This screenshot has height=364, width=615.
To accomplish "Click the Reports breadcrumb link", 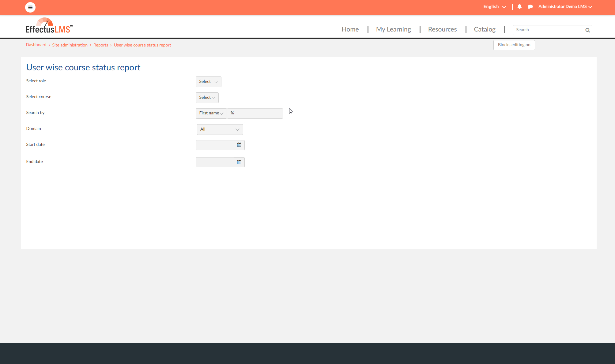I will [100, 45].
